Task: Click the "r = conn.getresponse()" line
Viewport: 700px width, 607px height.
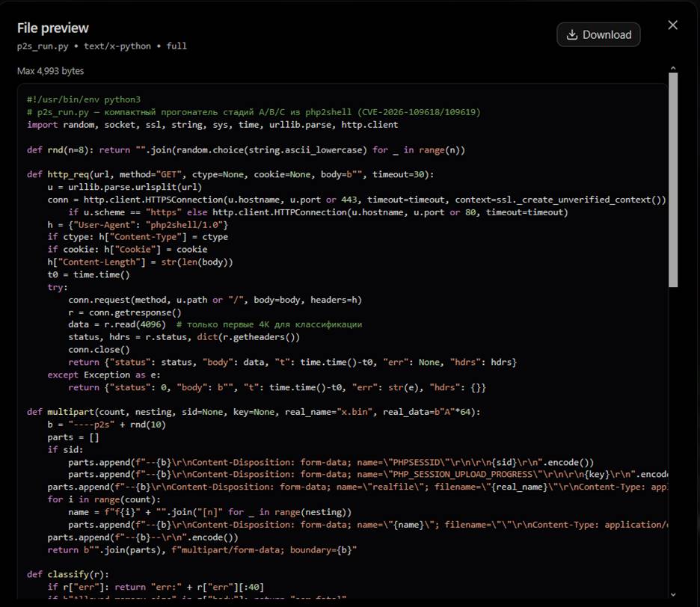Action: pyautogui.click(x=125, y=312)
